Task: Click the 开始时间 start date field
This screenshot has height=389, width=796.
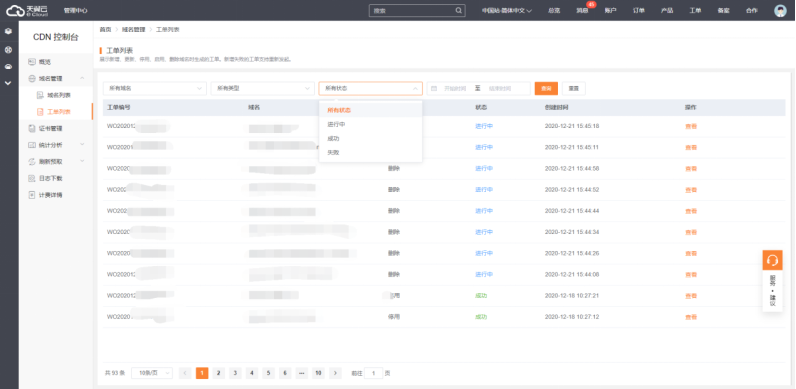Action: tap(455, 88)
